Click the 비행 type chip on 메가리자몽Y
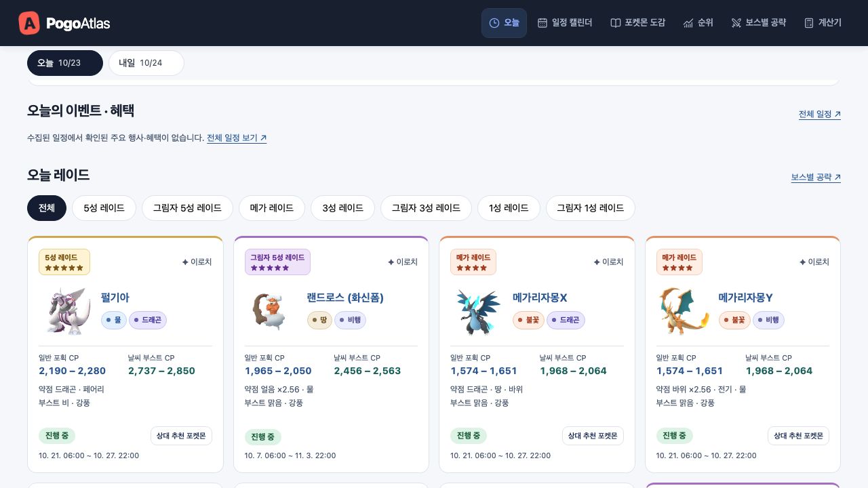Image resolution: width=868 pixels, height=488 pixels. pos(768,320)
